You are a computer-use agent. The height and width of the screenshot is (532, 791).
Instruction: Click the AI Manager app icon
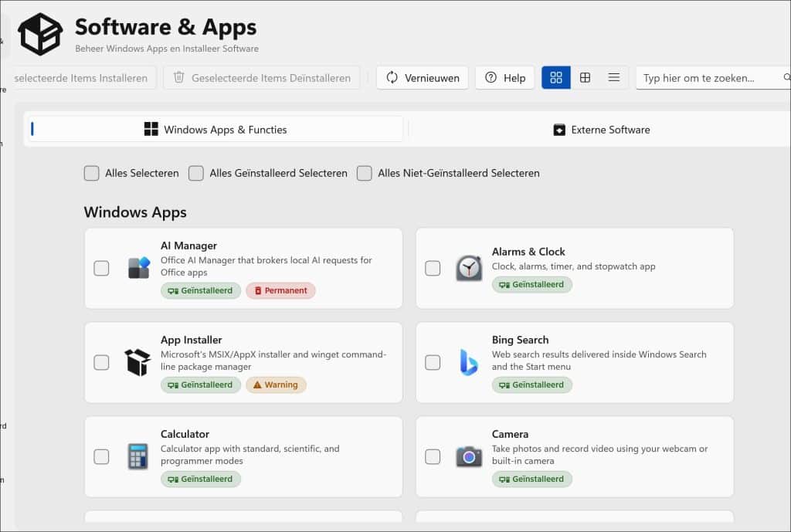[139, 268]
